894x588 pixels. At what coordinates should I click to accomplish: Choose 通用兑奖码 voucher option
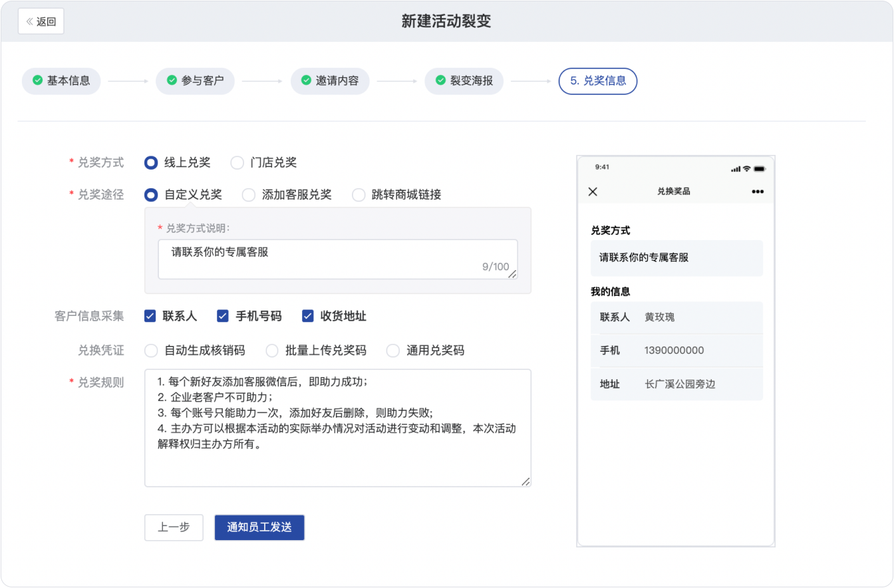(x=393, y=351)
